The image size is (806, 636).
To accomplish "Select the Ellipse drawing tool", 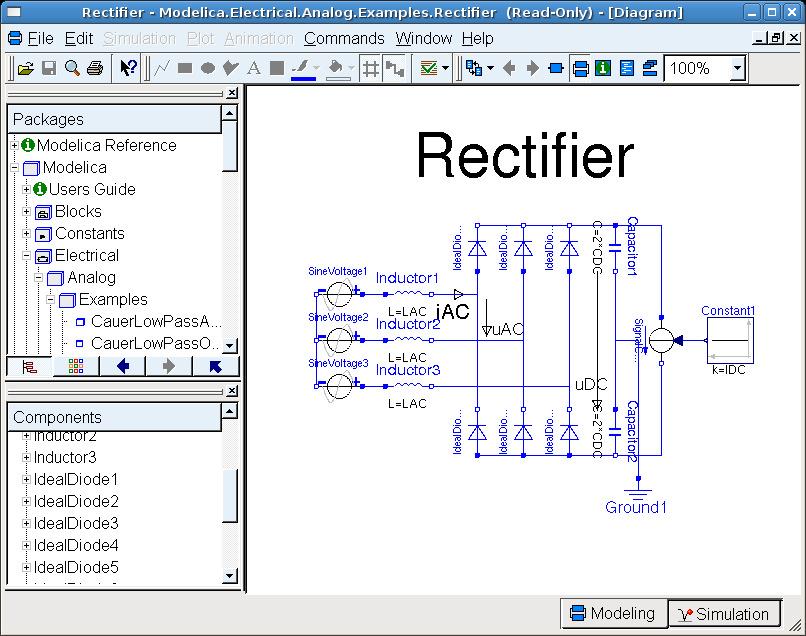I will [208, 68].
